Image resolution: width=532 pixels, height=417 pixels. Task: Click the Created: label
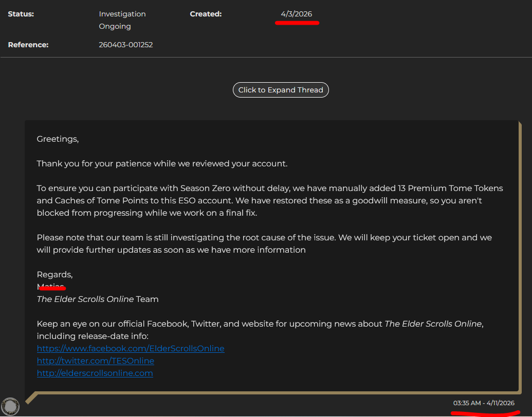click(206, 14)
